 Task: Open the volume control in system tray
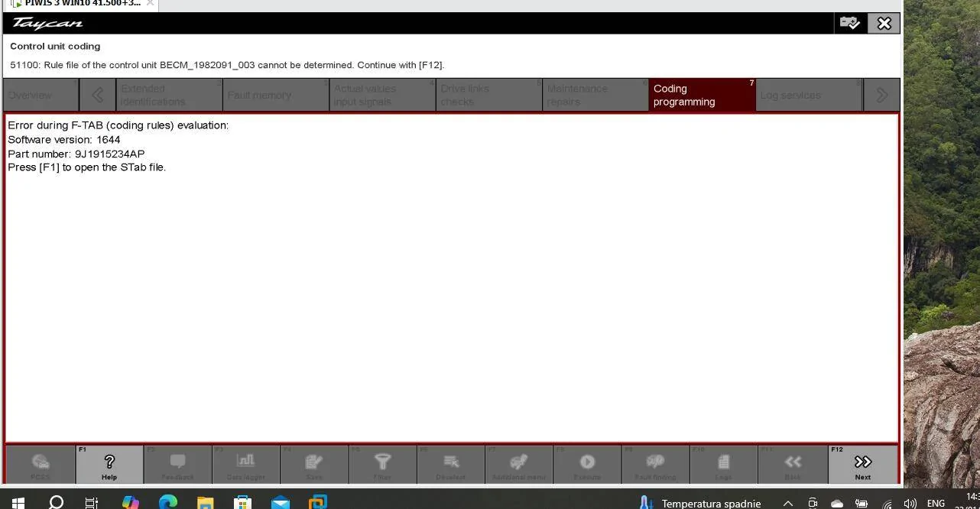[x=910, y=504]
